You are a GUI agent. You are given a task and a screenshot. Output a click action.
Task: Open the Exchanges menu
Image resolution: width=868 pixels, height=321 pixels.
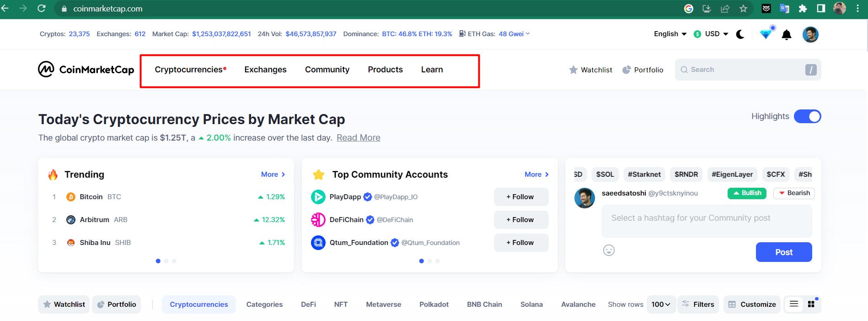tap(265, 70)
